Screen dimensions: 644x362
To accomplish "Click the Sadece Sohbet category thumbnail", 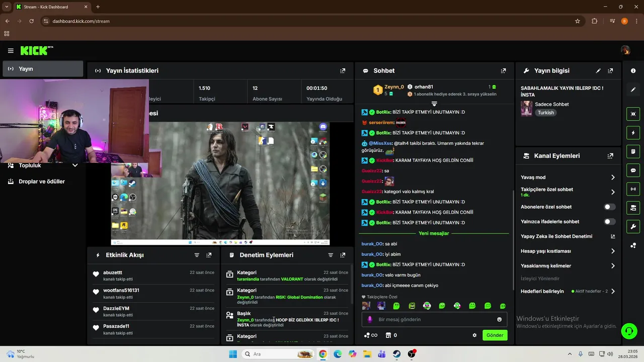I will coord(526,108).
